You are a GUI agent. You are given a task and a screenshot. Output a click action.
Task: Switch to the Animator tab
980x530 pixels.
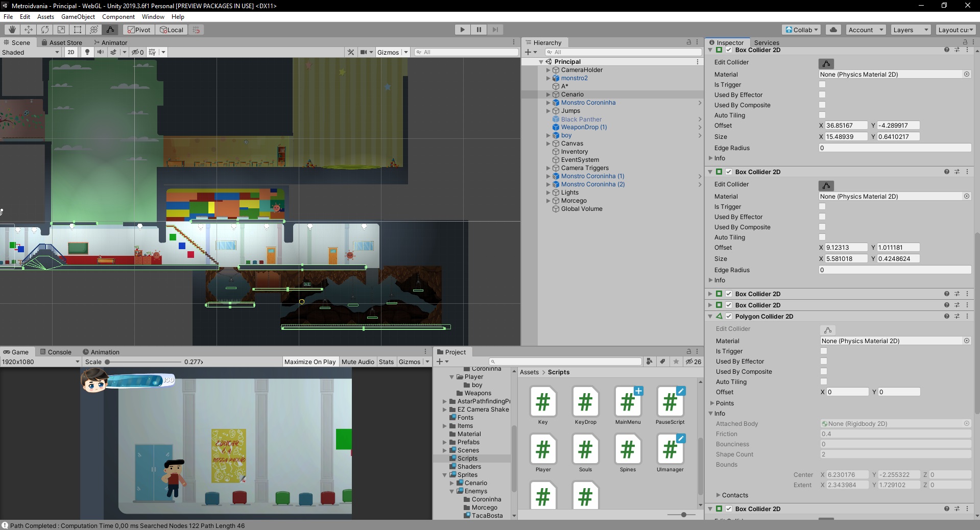point(110,42)
